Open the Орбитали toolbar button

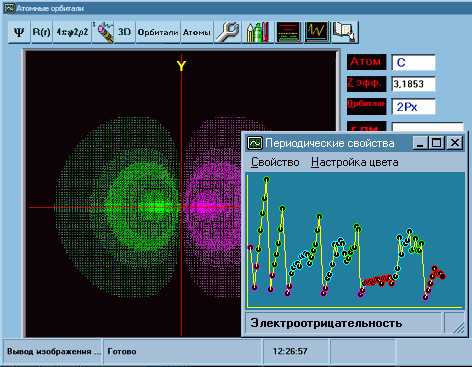158,32
